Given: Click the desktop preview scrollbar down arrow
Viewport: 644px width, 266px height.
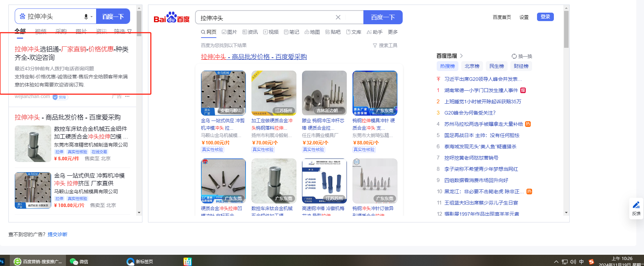Looking at the screenshot, I should (x=566, y=213).
